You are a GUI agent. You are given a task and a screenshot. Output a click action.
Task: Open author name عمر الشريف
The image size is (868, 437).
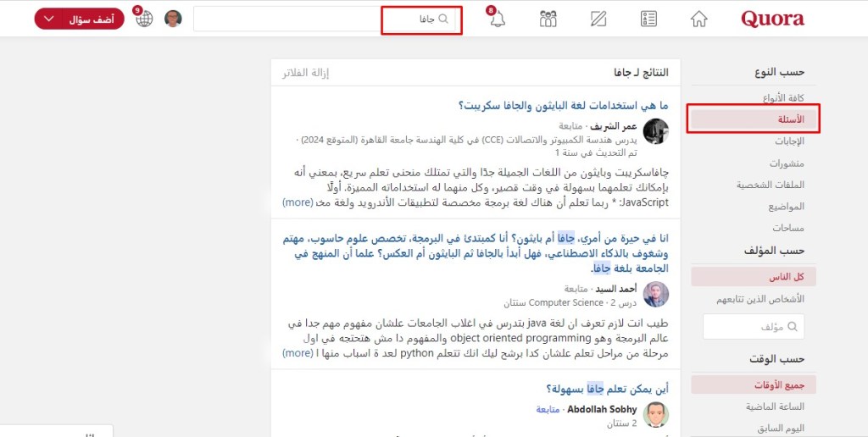pos(614,125)
